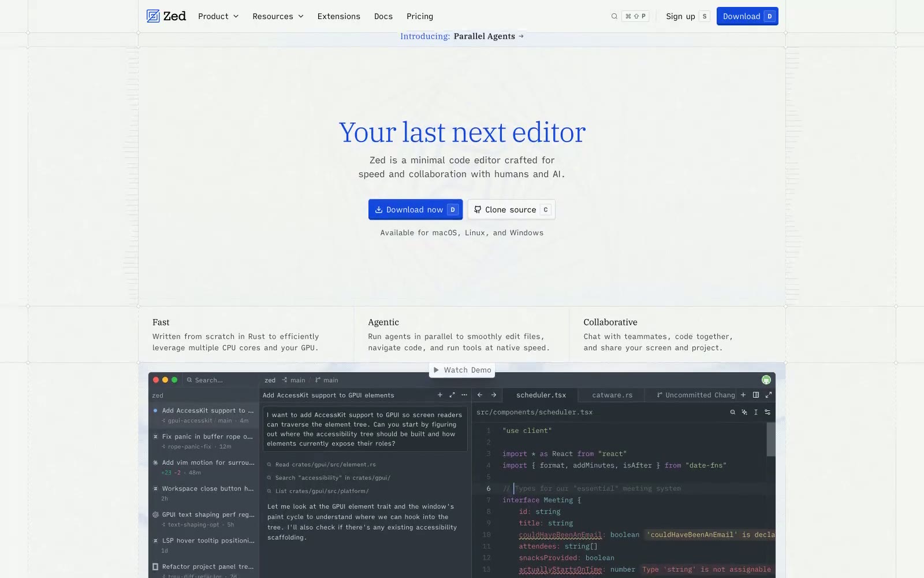
Task: Expand the agent panel with the diagonal arrows icon
Action: 452,395
